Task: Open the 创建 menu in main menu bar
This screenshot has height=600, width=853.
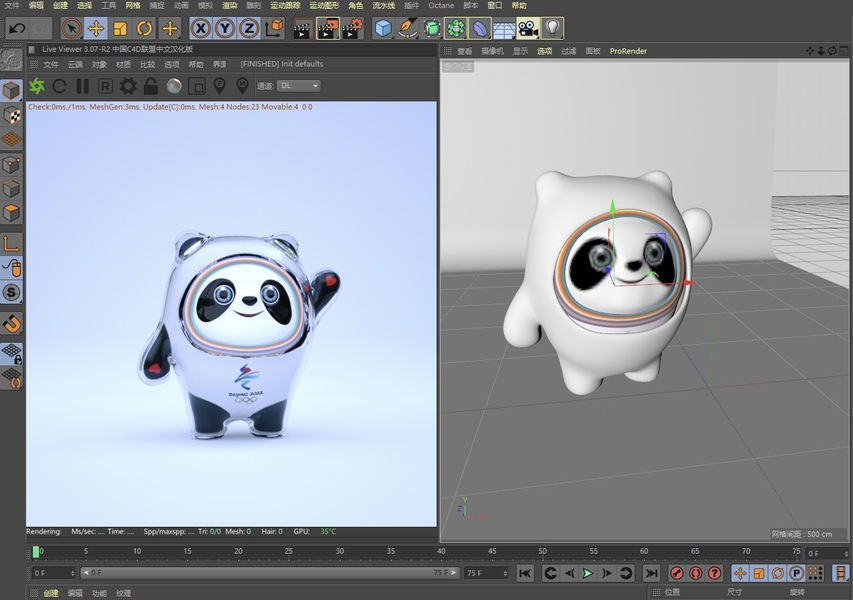Action: pyautogui.click(x=60, y=5)
